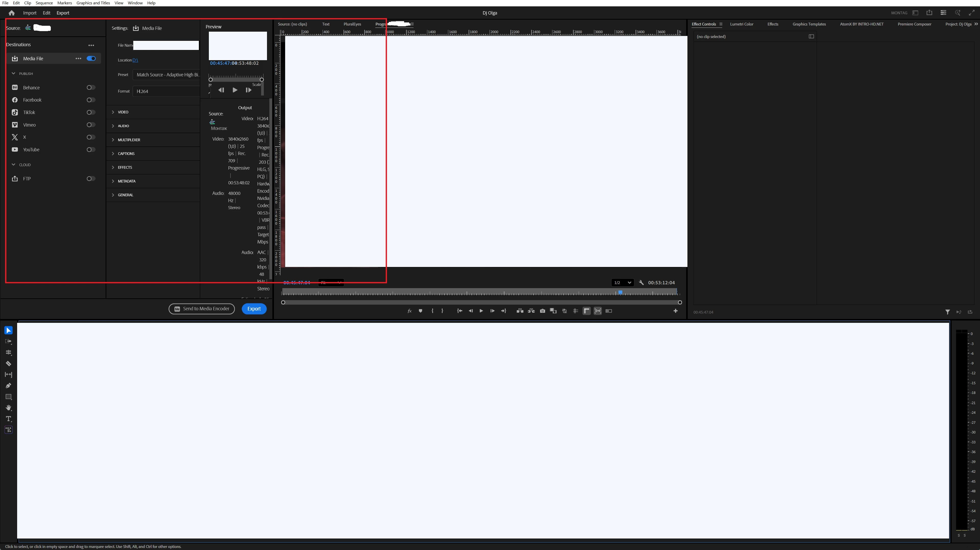Turn on the Vimeo toggle
980x550 pixels.
[91, 125]
